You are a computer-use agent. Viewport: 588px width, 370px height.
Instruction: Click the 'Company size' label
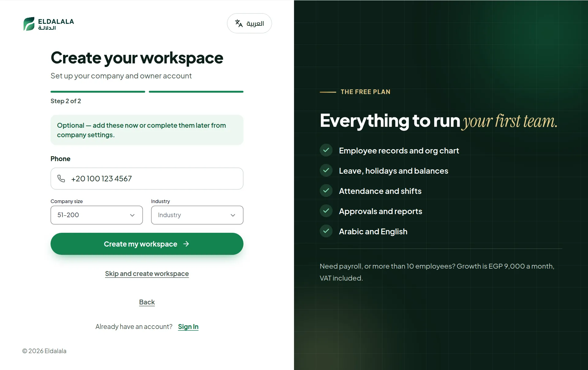point(66,201)
